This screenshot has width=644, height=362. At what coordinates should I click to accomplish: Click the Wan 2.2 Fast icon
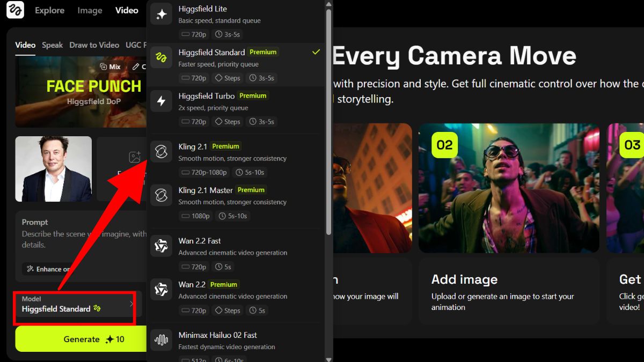tap(161, 246)
